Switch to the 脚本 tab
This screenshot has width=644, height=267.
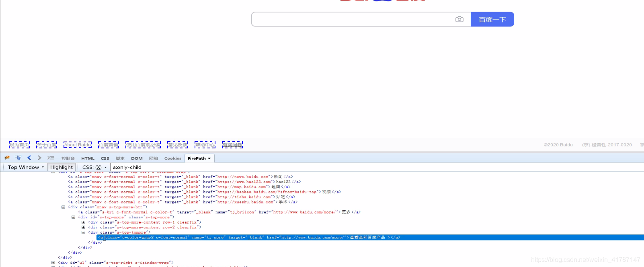coord(120,158)
